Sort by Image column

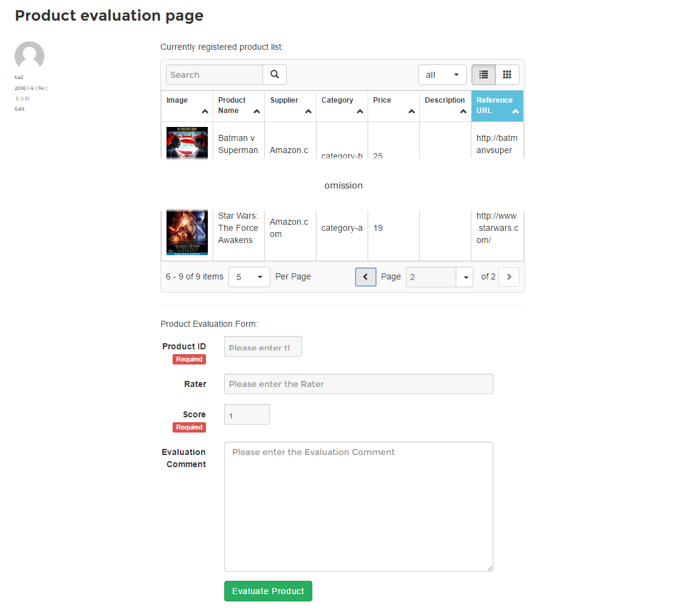click(x=187, y=106)
